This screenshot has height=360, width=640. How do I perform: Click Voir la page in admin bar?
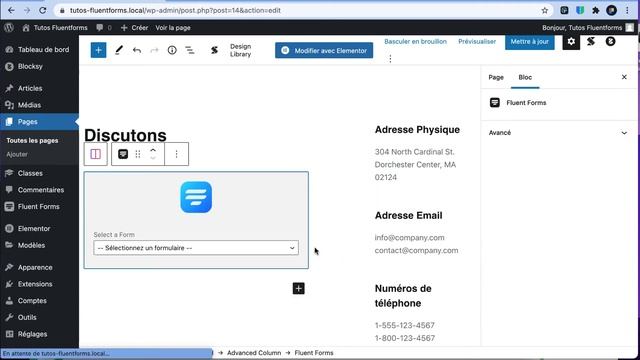[x=173, y=28]
